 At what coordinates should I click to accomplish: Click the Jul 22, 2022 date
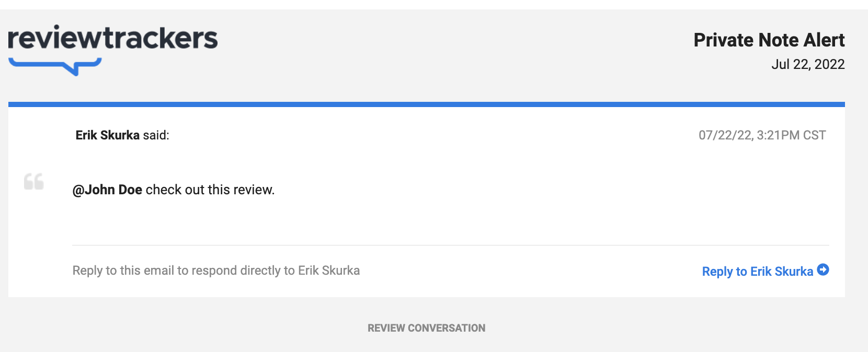click(808, 64)
